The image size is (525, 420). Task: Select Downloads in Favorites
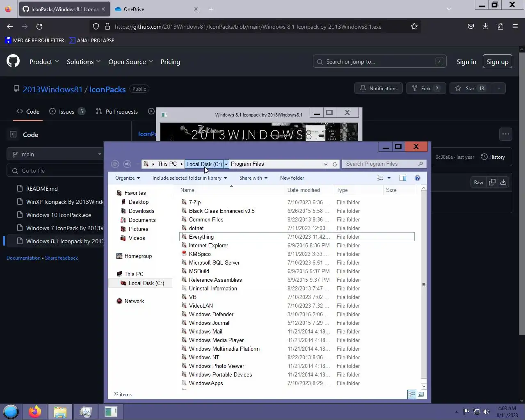coord(142,211)
